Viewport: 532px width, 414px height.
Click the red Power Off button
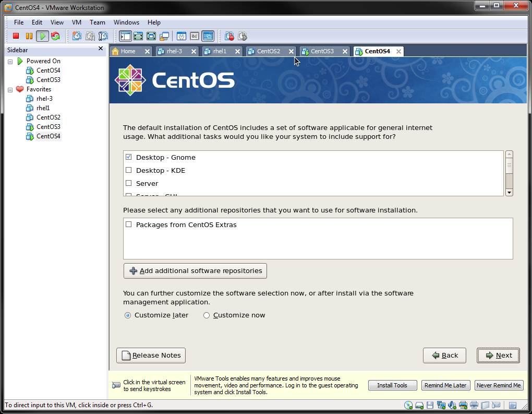16,36
